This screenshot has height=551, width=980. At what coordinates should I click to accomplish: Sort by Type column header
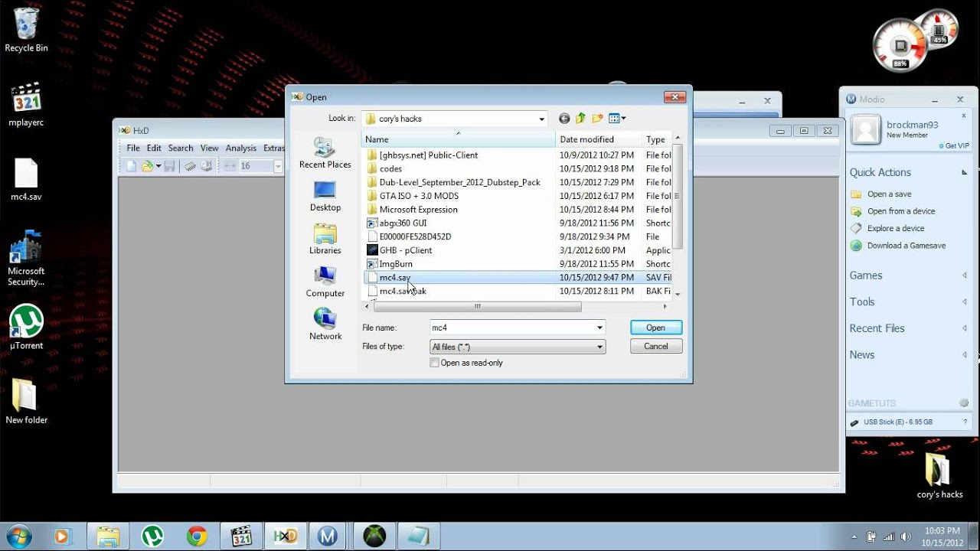[656, 139]
